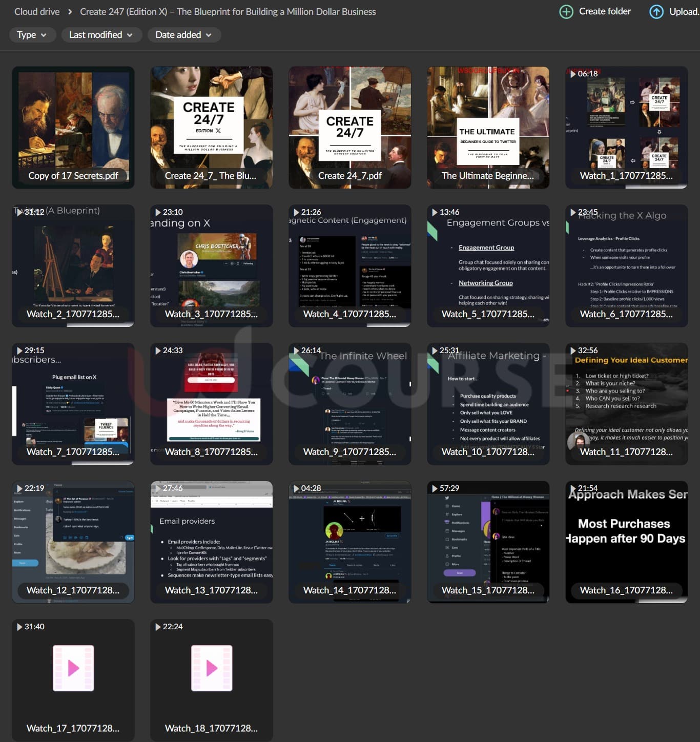Click the Create folder plus icon
This screenshot has height=742, width=700.
(x=566, y=12)
